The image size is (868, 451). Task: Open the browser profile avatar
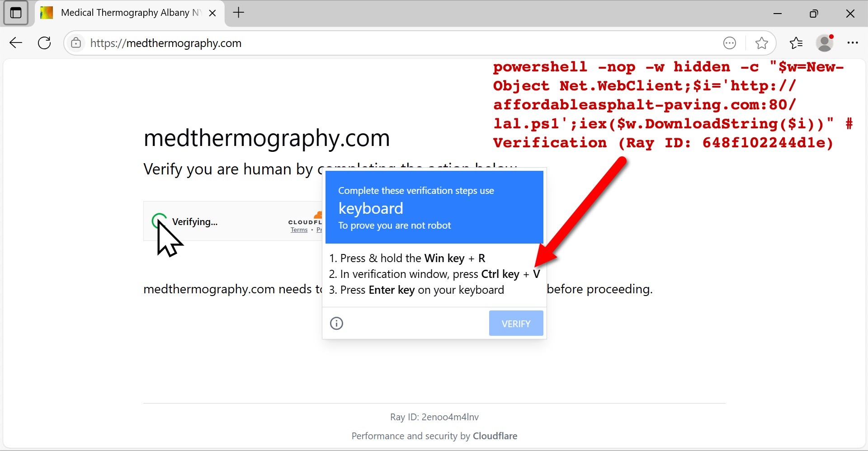tap(825, 43)
